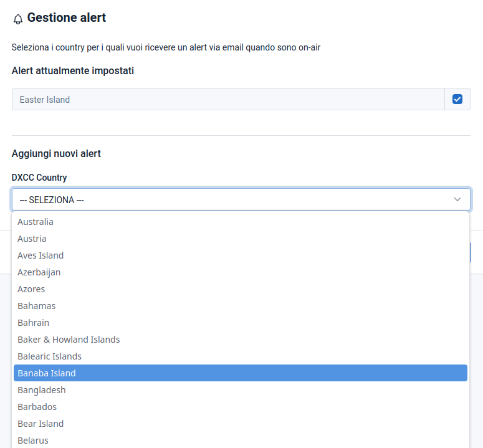Select Australia from the country list
Screen dimensions: 483x448
(x=36, y=222)
